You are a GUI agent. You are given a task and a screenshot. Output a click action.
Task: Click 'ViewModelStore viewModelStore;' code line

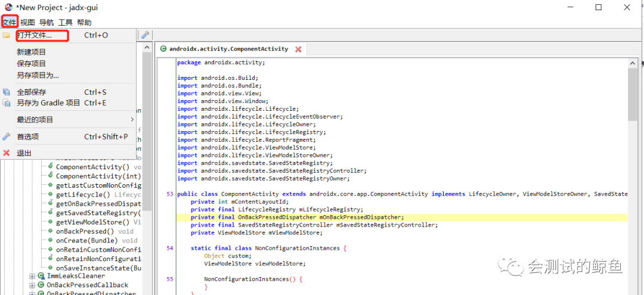(255, 264)
